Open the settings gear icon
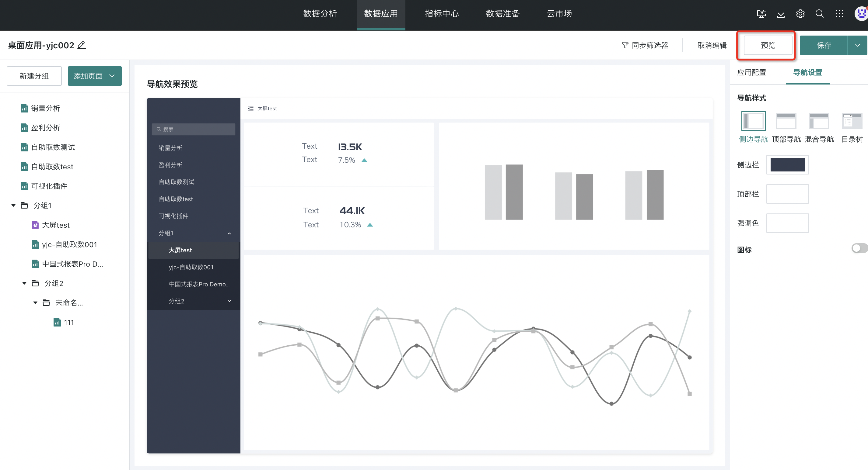 800,14
